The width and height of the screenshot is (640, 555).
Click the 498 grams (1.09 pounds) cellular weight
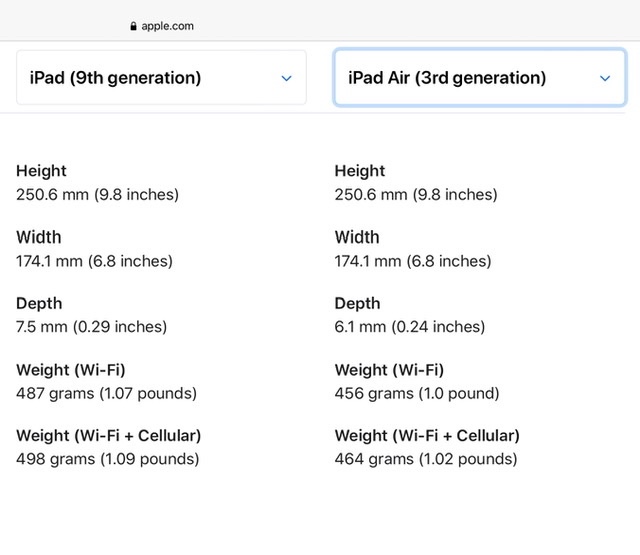(x=107, y=459)
